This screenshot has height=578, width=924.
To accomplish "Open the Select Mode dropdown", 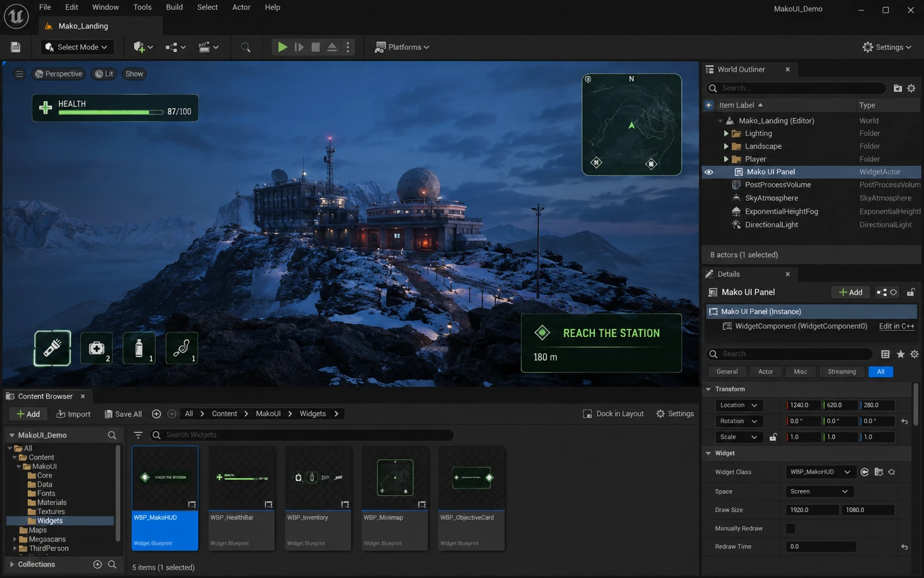I will pyautogui.click(x=77, y=47).
